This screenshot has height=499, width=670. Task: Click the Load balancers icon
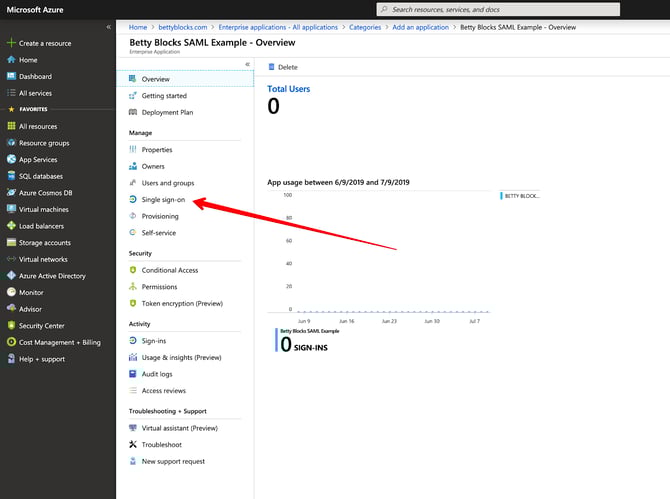11,226
